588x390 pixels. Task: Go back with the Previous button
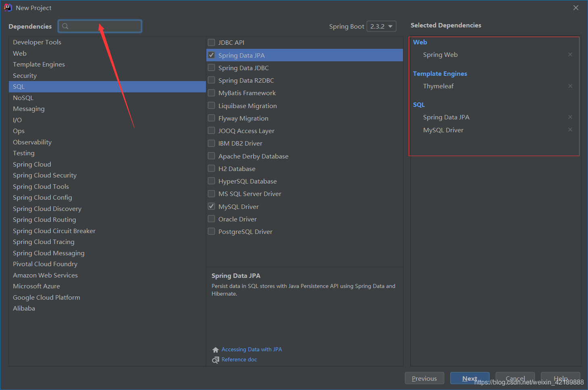tap(424, 378)
